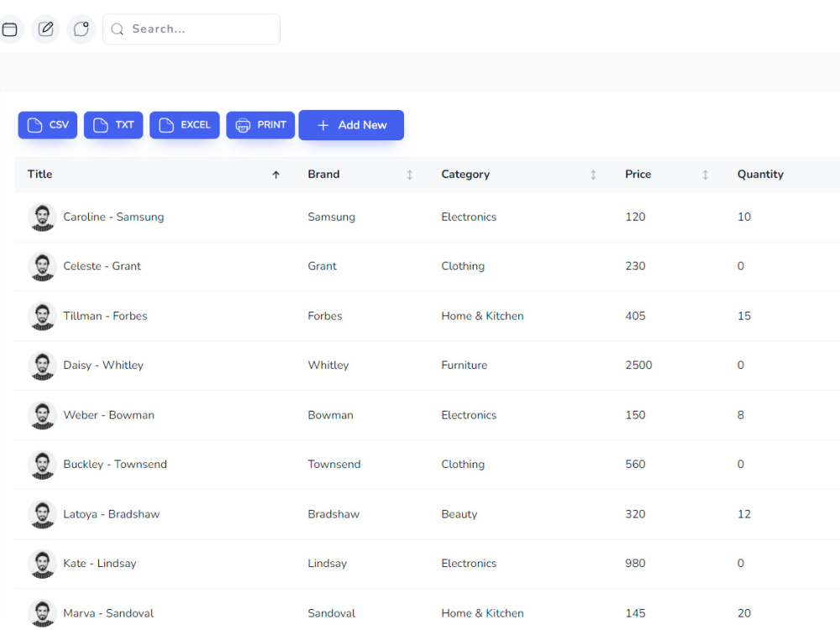Click the Add New button
This screenshot has height=630, width=840.
click(x=351, y=125)
